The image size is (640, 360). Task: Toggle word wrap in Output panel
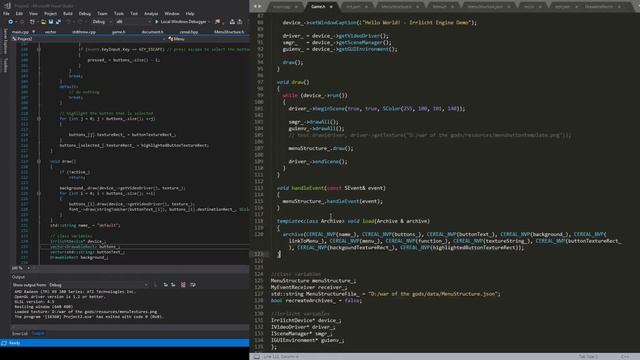tap(193, 285)
